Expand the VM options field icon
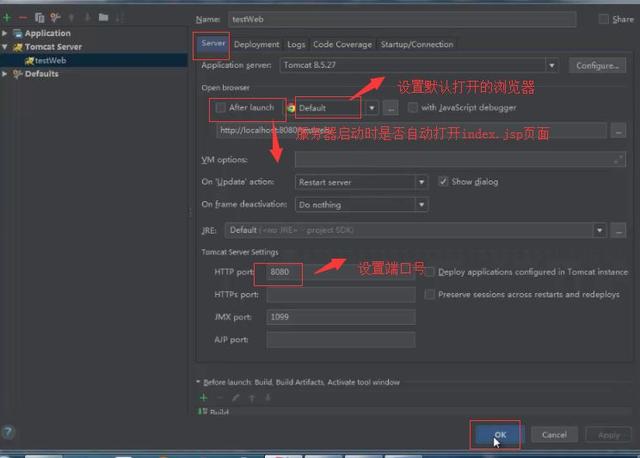Screen dimensions: 640x458 tap(618, 160)
